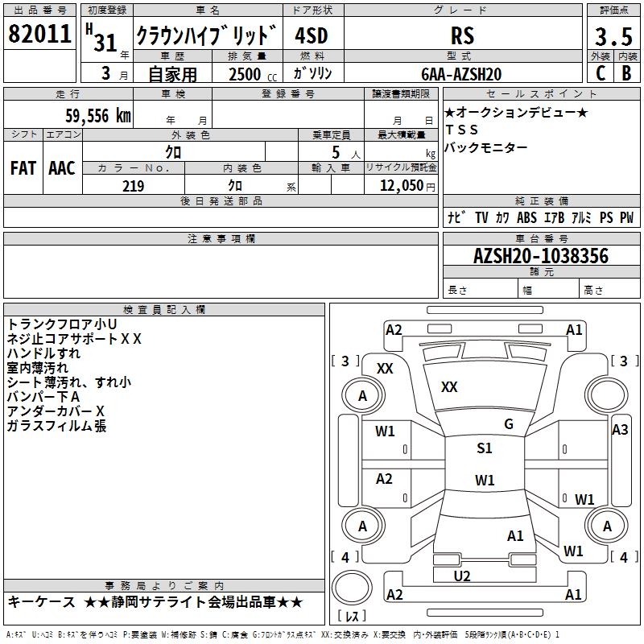Click the first registration year H31
The height and width of the screenshot is (644, 644).
102,38
